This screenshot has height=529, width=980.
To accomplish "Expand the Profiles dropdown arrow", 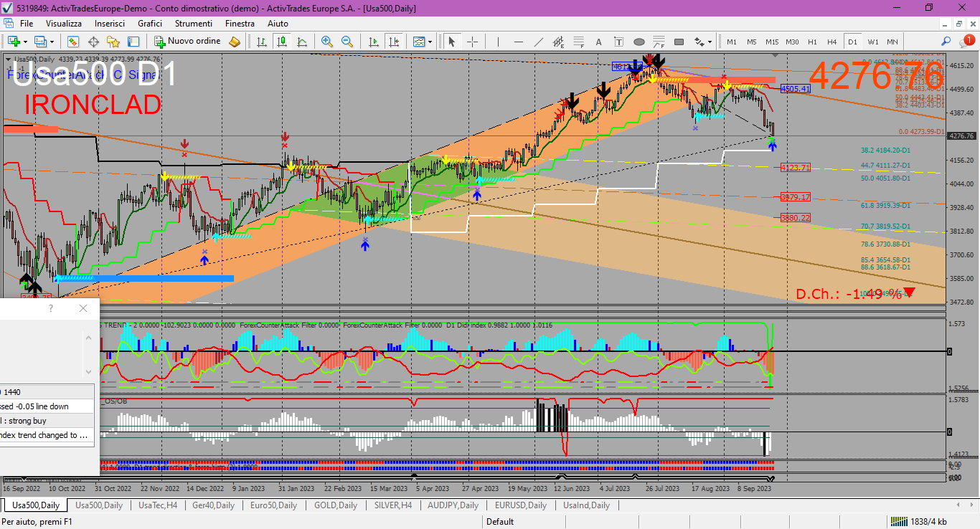I will click(x=52, y=42).
